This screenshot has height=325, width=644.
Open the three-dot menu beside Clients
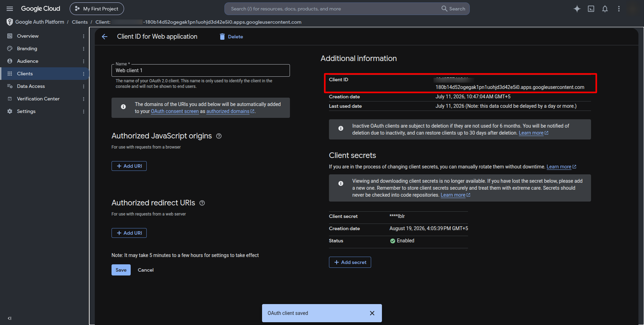click(84, 74)
